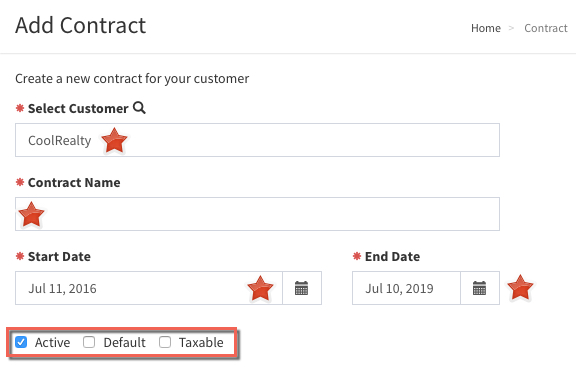Click the Active checkbox label text
The height and width of the screenshot is (371, 576).
[x=53, y=342]
